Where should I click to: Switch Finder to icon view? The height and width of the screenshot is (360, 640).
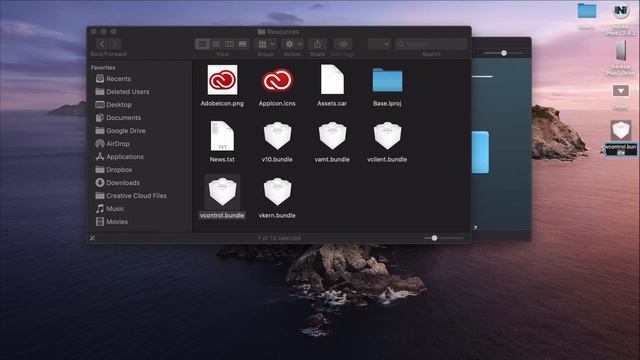[202, 44]
